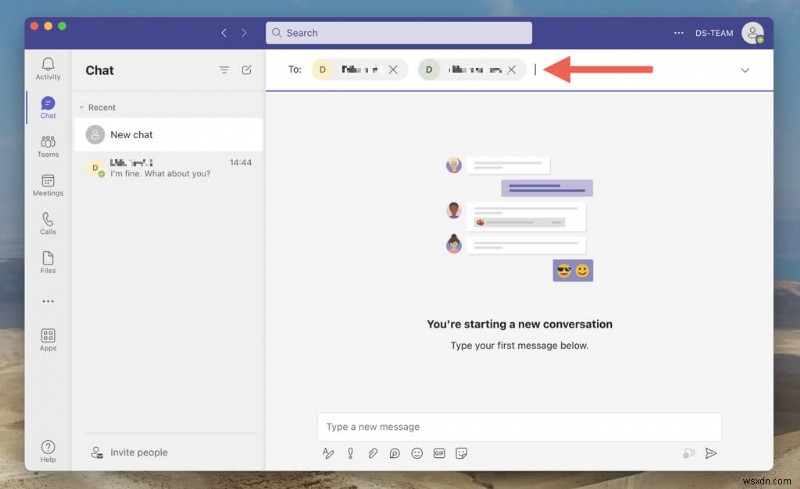Open the Loop components icon

tap(394, 453)
